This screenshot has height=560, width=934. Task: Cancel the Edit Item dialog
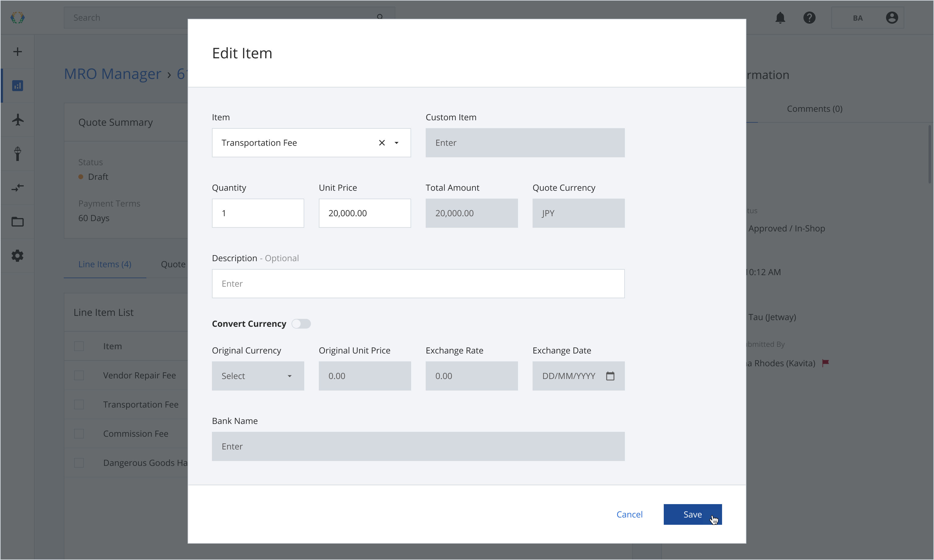coord(629,514)
